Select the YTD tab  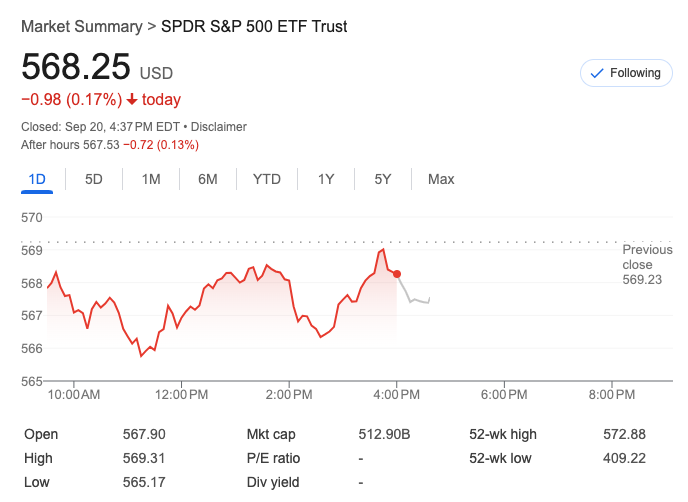[x=267, y=179]
